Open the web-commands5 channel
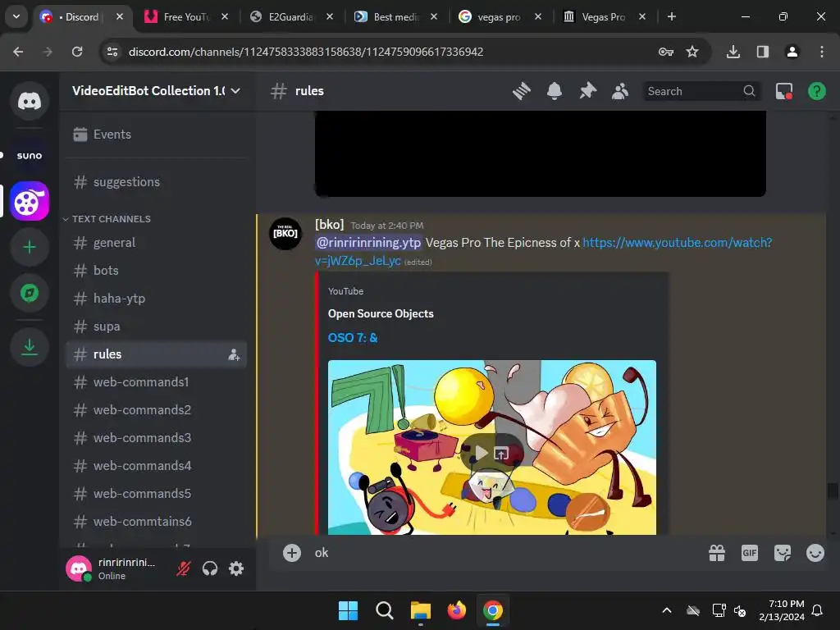The image size is (840, 630). 156,493
